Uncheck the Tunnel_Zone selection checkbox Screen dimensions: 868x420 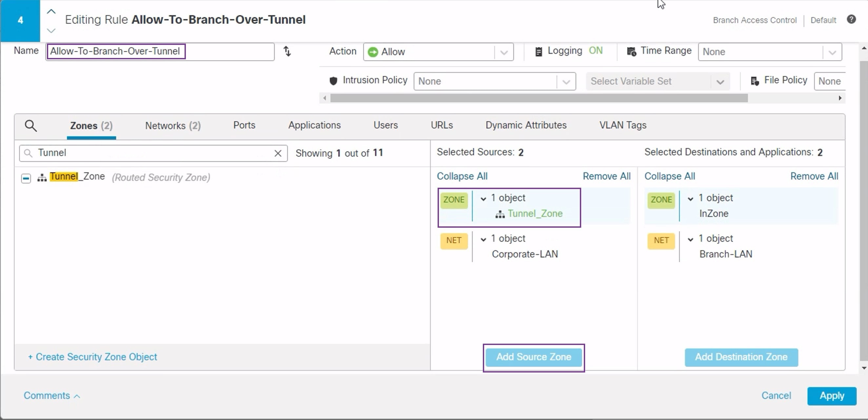point(26,178)
